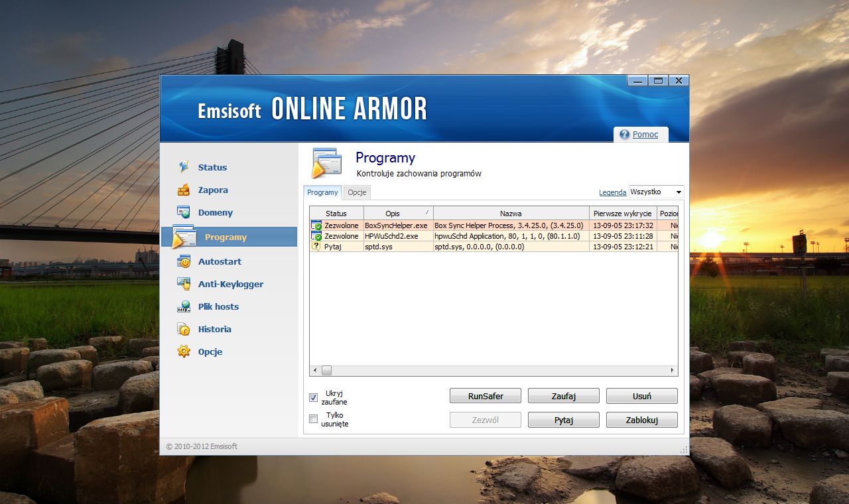The height and width of the screenshot is (504, 849).
Task: Click the Zapora firewall icon
Action: [184, 190]
